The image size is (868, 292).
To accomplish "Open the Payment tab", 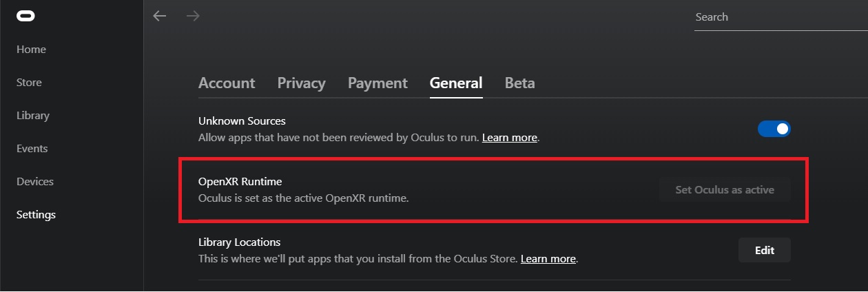I will pos(378,83).
